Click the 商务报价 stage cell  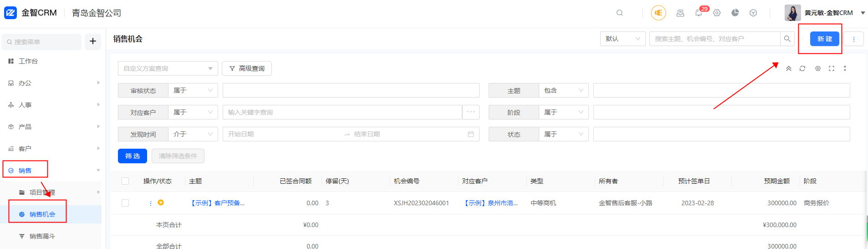tap(817, 203)
